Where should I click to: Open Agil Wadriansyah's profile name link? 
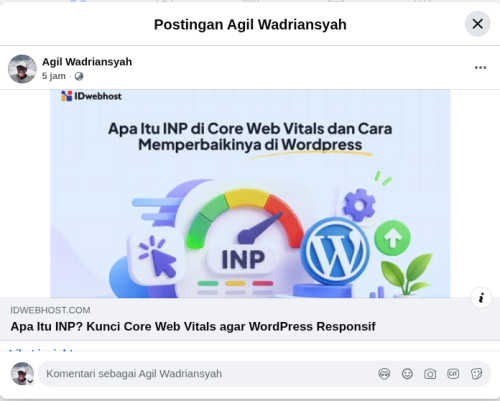point(87,62)
